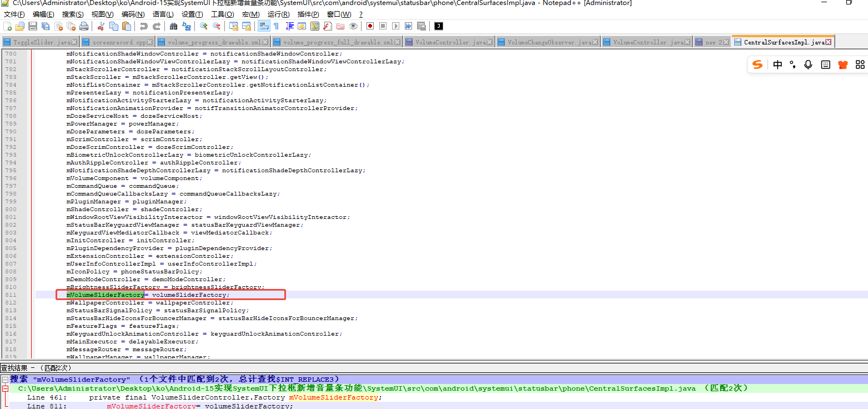Open the 语言(L) menu
Image resolution: width=868 pixels, height=409 pixels.
(x=163, y=14)
